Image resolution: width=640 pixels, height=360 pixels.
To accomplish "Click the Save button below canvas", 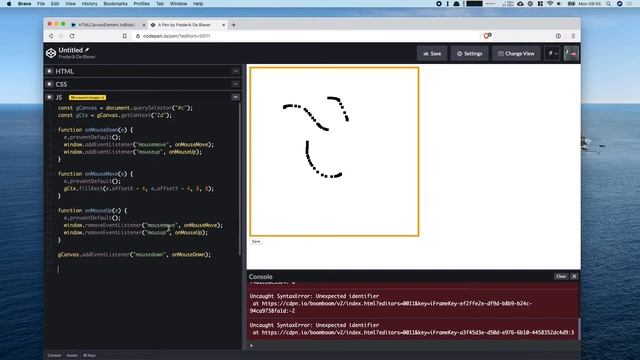I will click(256, 242).
